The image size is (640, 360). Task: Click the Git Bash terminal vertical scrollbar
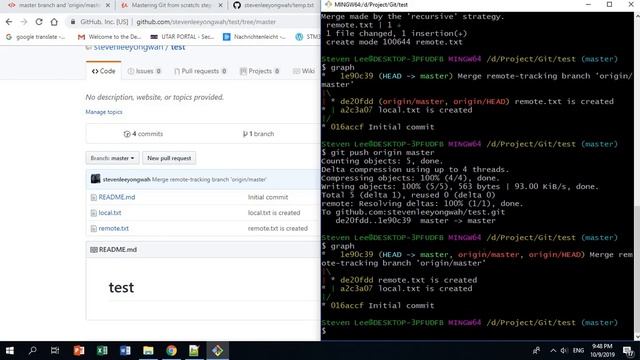[x=636, y=176]
